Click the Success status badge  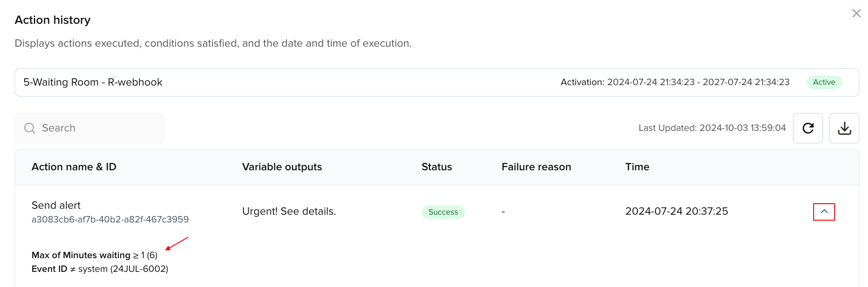(443, 212)
